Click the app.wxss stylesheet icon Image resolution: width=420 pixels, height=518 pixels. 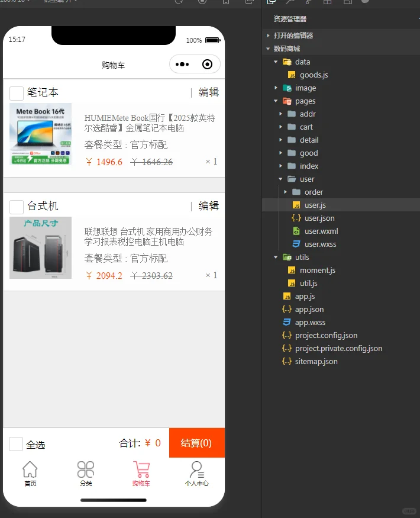click(x=287, y=323)
